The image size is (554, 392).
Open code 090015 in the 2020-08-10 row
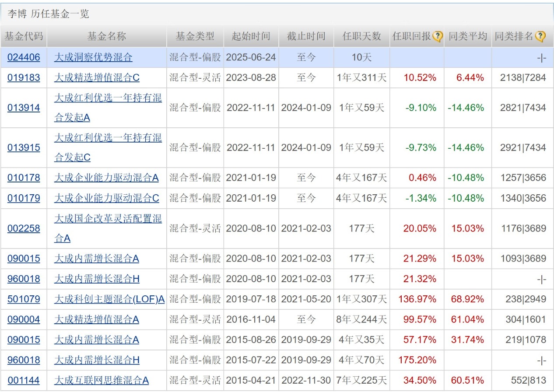pos(24,259)
